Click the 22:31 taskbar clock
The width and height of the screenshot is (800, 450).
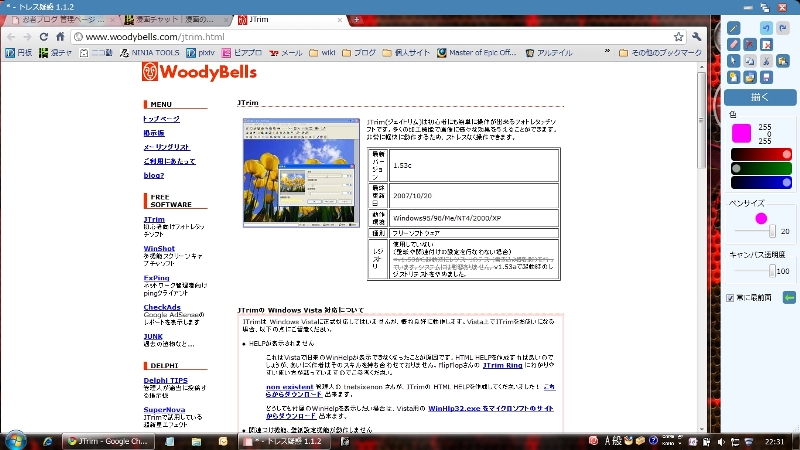(774, 441)
